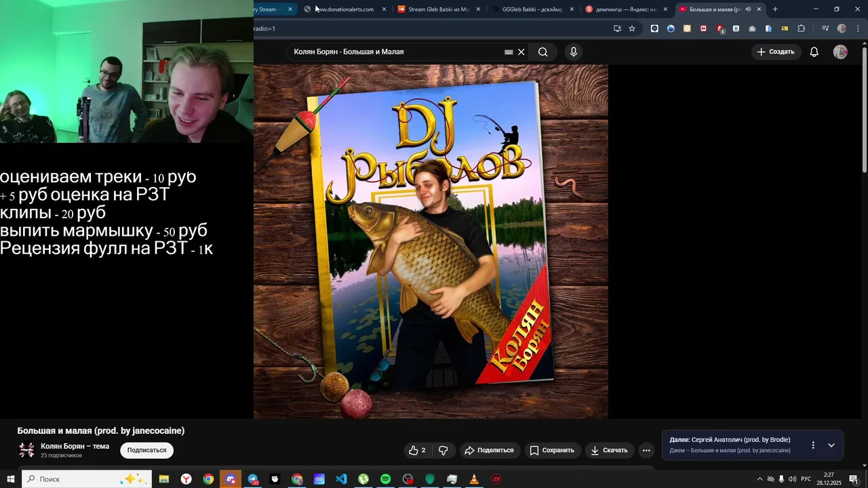Save video with Сохранить button
Viewport: 868px width, 488px height.
click(552, 450)
